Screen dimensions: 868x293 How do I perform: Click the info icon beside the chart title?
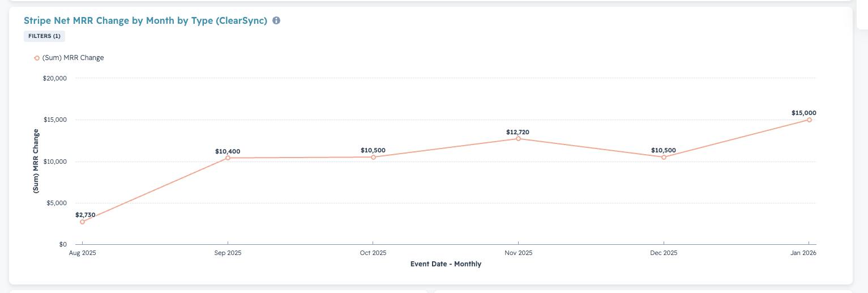pyautogui.click(x=276, y=20)
